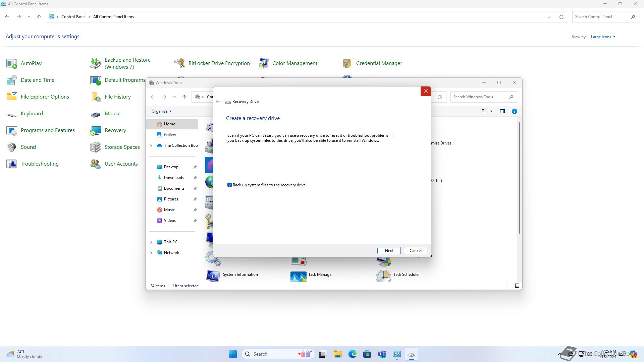Viewport: 644px width, 362px height.
Task: Toggle the Windows Tools preview pane
Action: click(502, 111)
